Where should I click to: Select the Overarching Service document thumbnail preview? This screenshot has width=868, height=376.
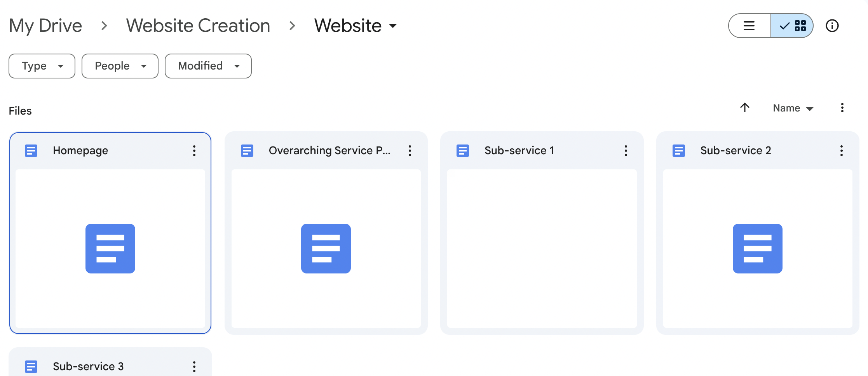pos(326,249)
